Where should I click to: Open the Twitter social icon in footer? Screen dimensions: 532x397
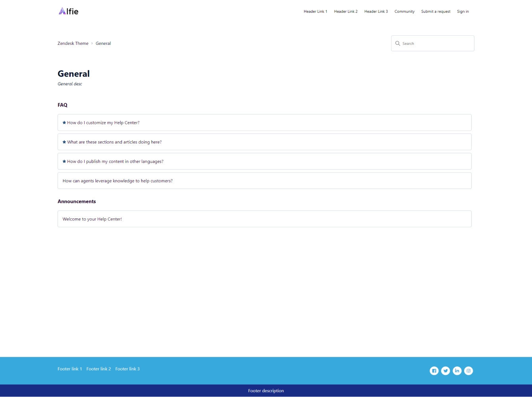click(445, 371)
